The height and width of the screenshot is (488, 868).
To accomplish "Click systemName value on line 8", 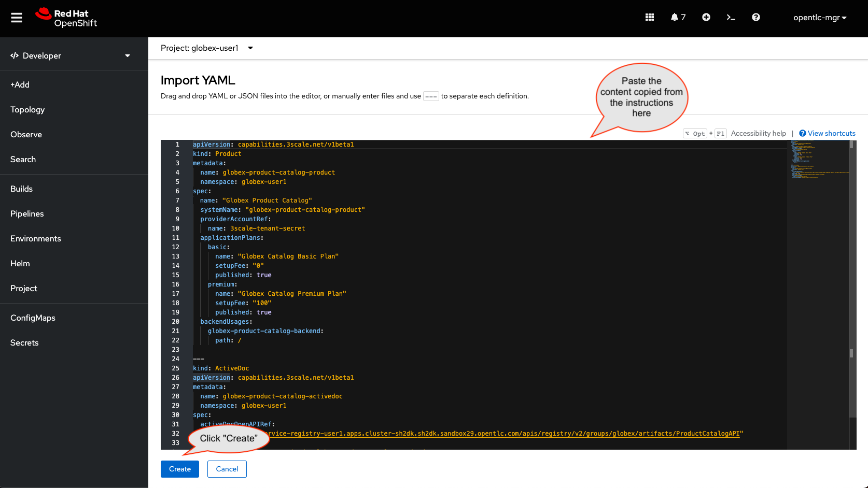I will 305,210.
